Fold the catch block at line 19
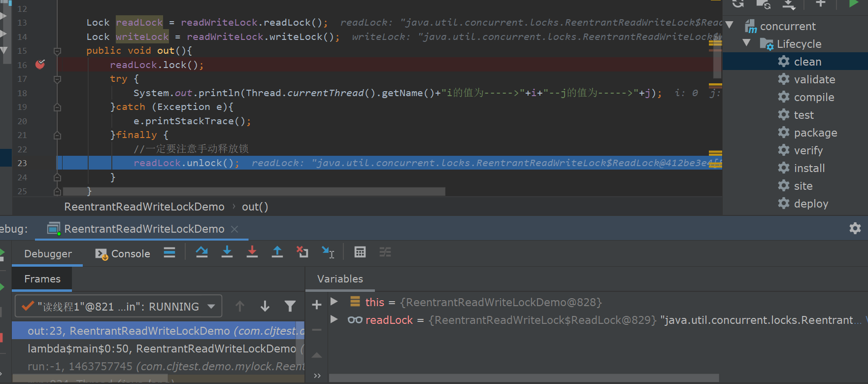Image resolution: width=868 pixels, height=384 pixels. pos(57,107)
